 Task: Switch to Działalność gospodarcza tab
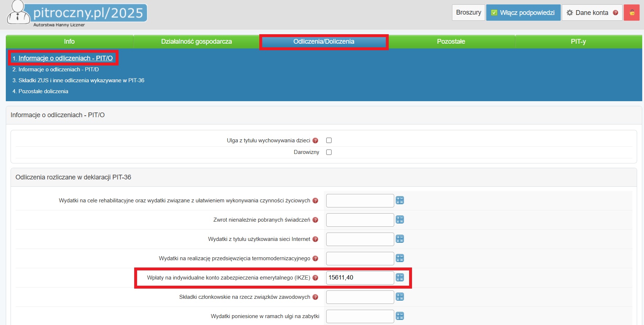tap(196, 41)
